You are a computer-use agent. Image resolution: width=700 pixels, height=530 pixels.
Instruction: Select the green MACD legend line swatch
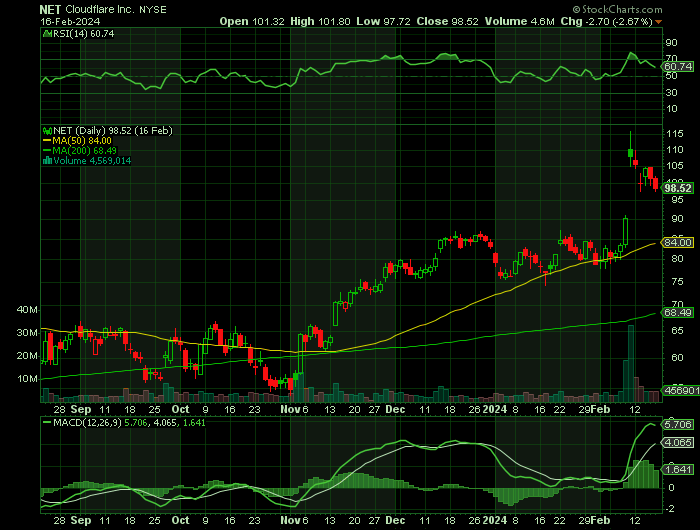coord(47,422)
